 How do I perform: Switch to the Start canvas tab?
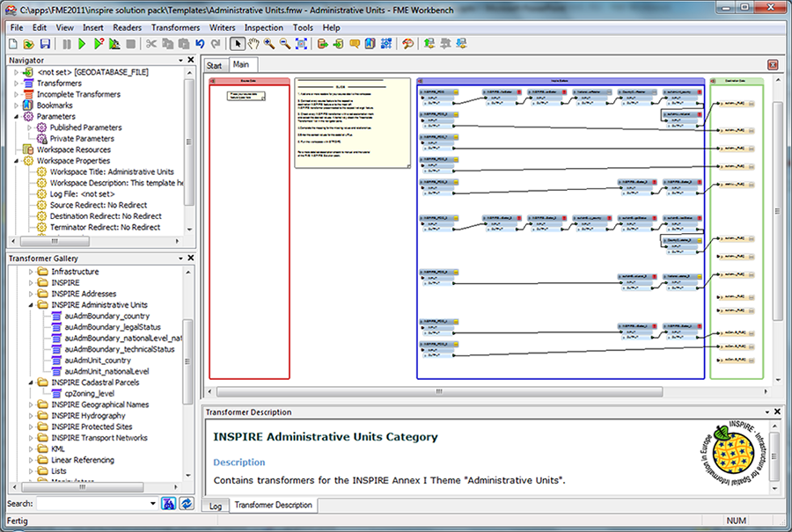pos(215,66)
